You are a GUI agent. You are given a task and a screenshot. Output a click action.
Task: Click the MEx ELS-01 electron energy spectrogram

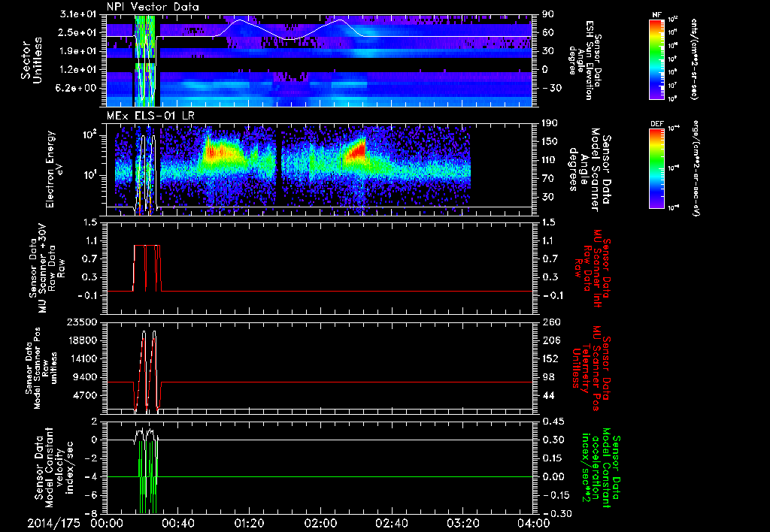(x=319, y=169)
